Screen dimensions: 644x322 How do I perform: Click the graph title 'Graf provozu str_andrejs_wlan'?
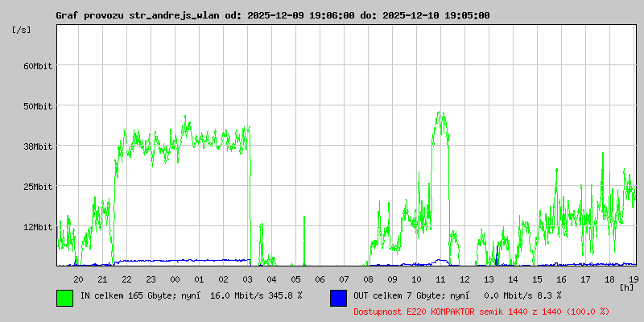pos(138,15)
